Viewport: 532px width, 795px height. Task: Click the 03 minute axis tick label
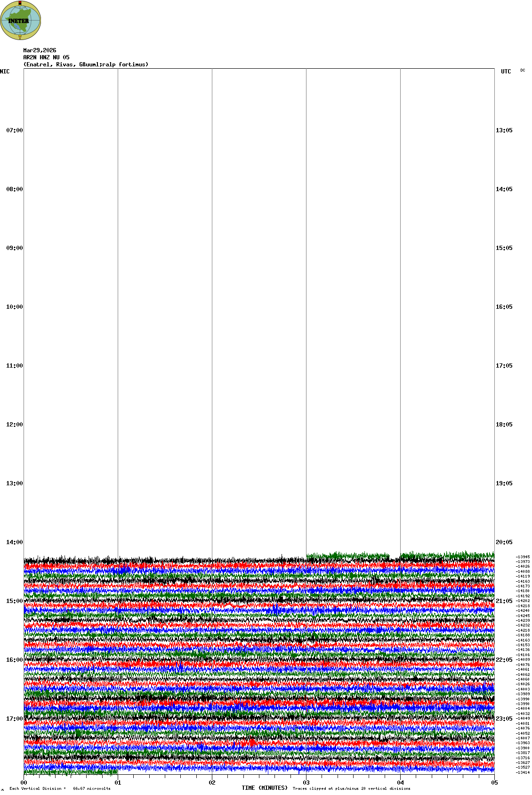click(x=306, y=783)
